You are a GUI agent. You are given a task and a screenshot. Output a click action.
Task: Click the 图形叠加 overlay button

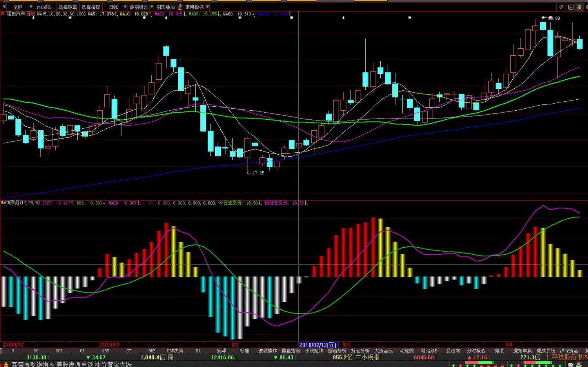pos(165,7)
